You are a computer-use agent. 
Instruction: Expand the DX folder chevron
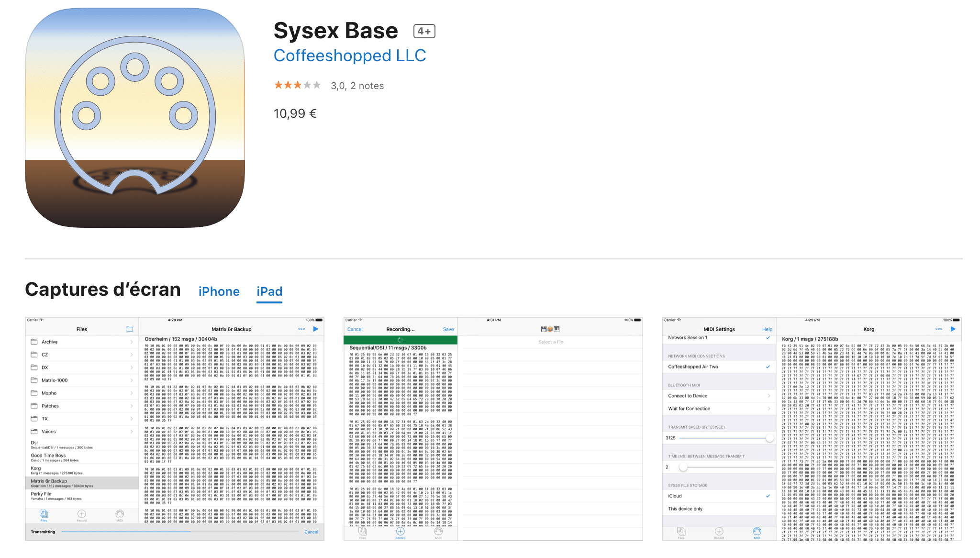132,368
